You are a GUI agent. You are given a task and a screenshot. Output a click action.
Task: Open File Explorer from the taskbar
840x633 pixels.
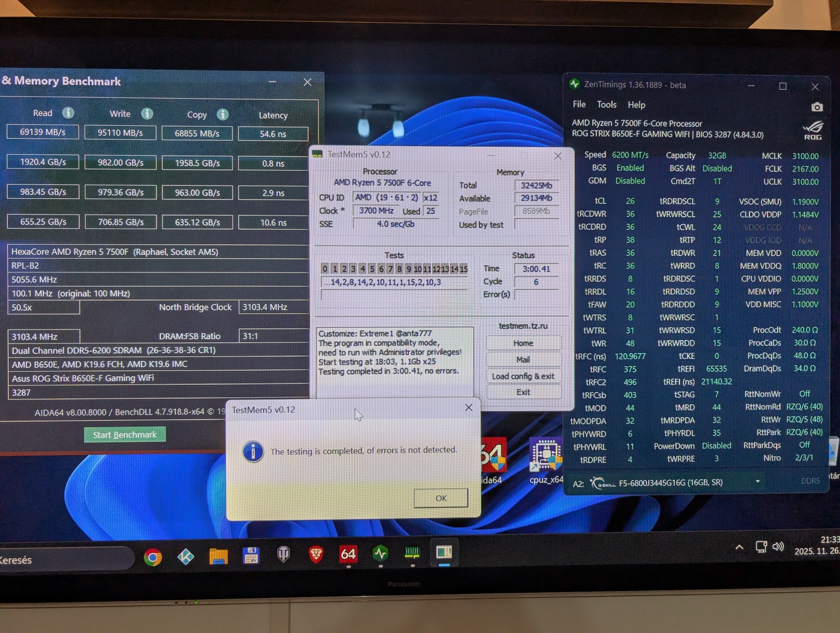pyautogui.click(x=218, y=556)
